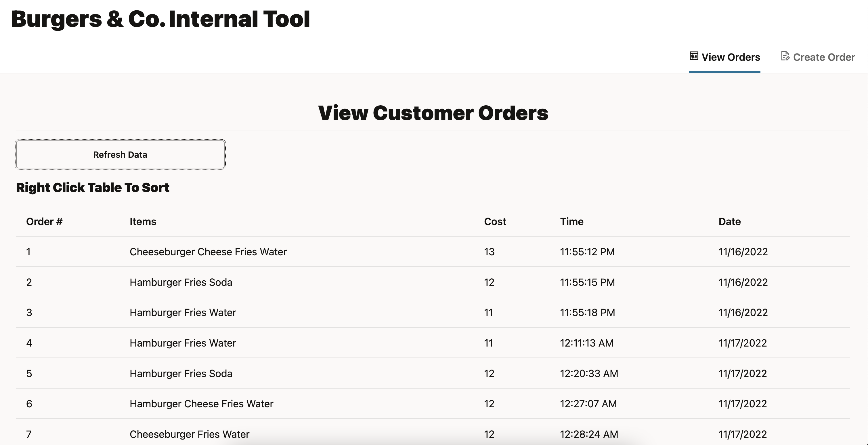Click the View Orders table icon
Screen dimensions: 868x445
pos(694,56)
